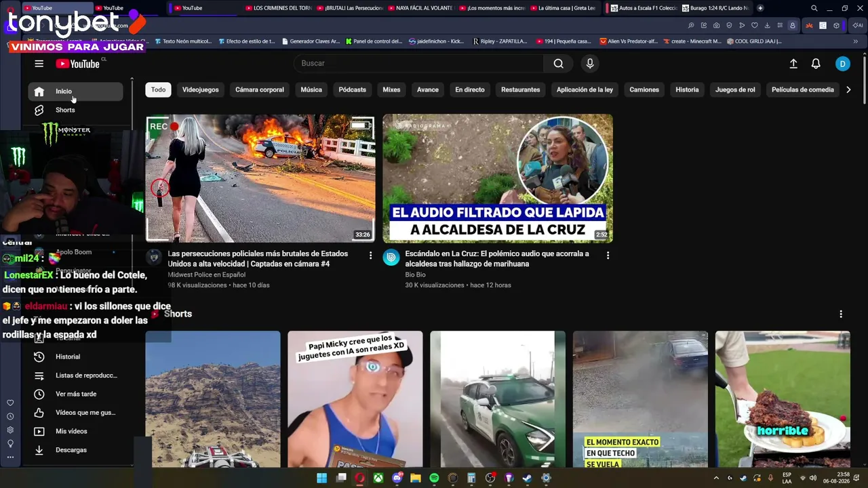Add page to bookmarks with heart icon
The height and width of the screenshot is (488, 868).
pos(754,26)
